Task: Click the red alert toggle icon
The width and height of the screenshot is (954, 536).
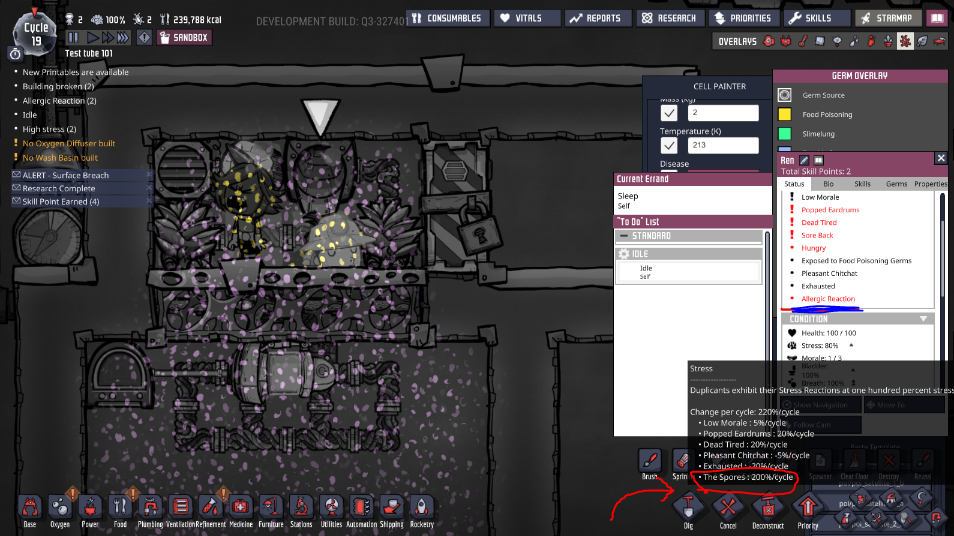Action: [x=145, y=37]
